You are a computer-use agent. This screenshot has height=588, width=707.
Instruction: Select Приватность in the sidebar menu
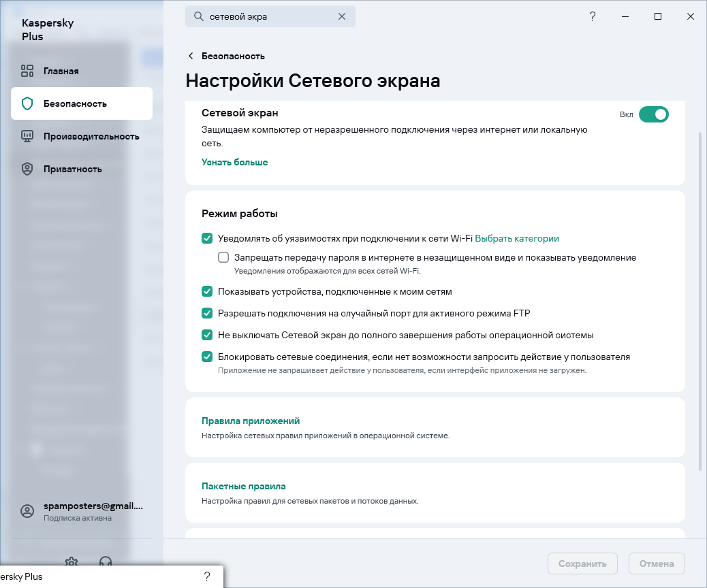pyautogui.click(x=72, y=169)
